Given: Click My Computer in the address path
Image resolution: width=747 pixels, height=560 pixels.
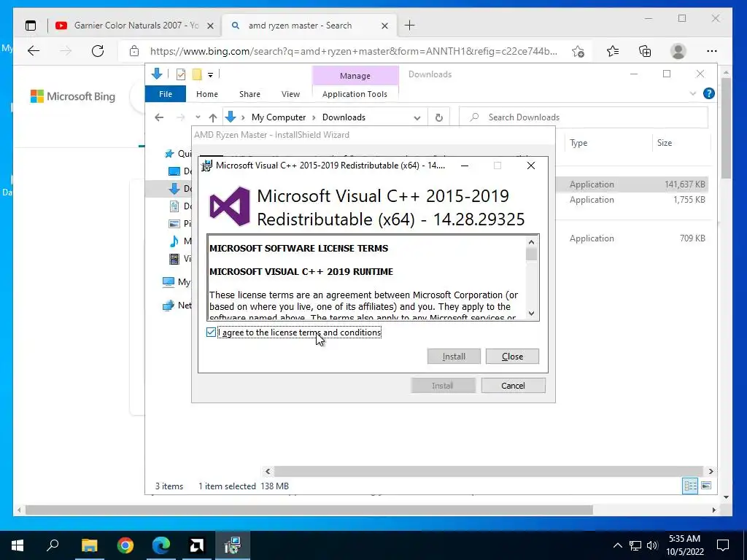Looking at the screenshot, I should click(x=279, y=117).
